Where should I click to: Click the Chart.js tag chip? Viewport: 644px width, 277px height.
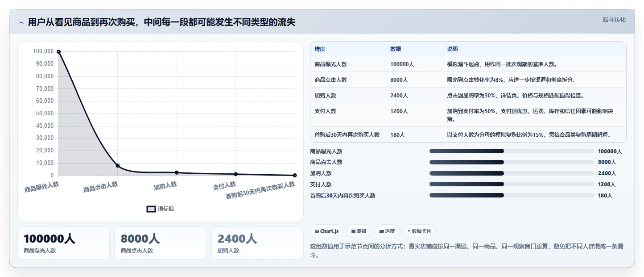pos(326,231)
